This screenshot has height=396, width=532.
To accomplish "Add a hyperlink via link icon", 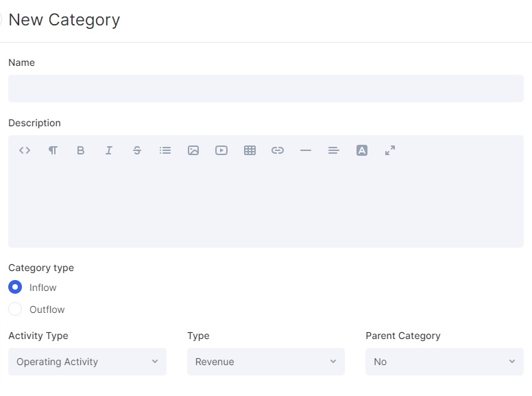I will [278, 150].
